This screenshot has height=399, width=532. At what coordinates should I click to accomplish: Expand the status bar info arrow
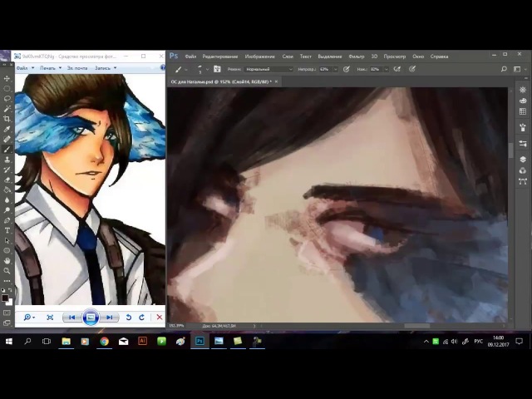tap(254, 326)
